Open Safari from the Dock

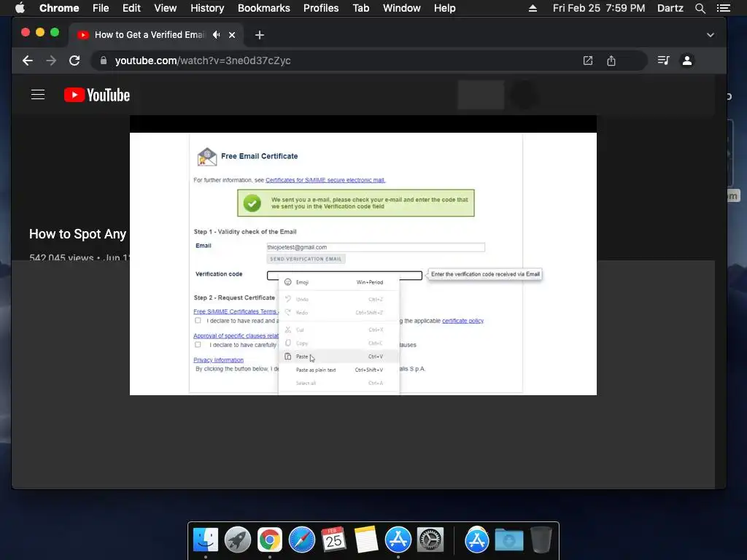(x=301, y=540)
